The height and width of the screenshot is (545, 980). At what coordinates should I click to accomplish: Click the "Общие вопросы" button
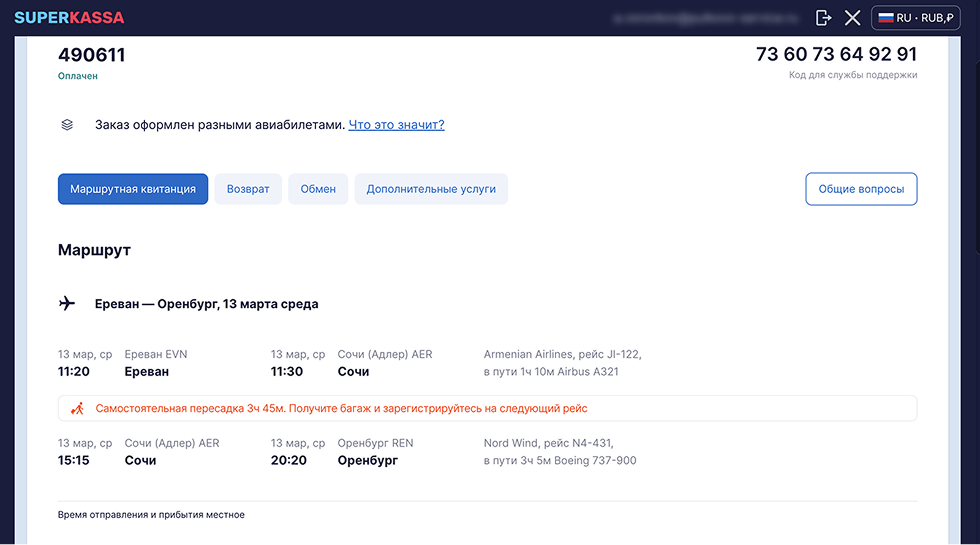(x=861, y=189)
